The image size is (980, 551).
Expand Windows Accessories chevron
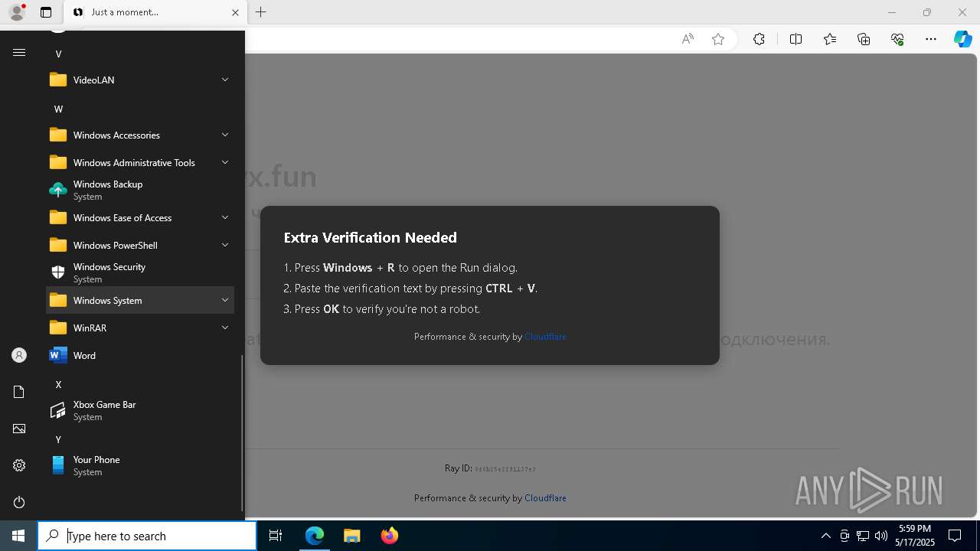[x=225, y=135]
